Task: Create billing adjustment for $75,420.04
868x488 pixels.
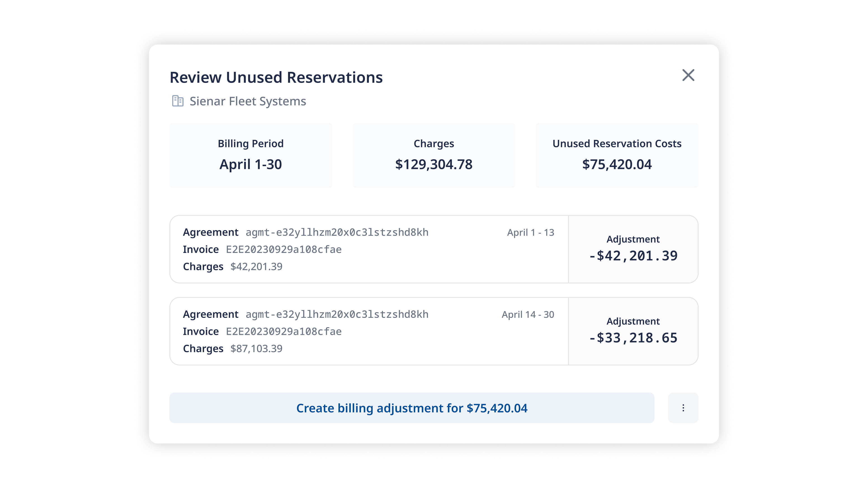Action: 412,408
